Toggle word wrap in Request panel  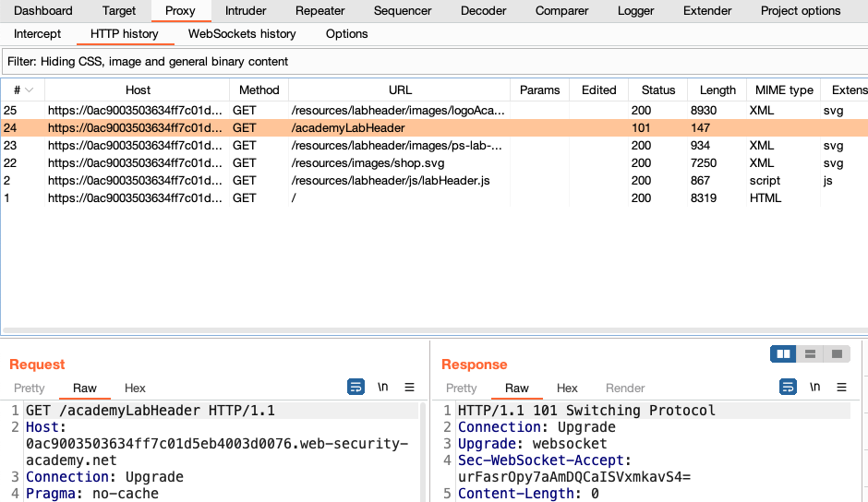[356, 387]
